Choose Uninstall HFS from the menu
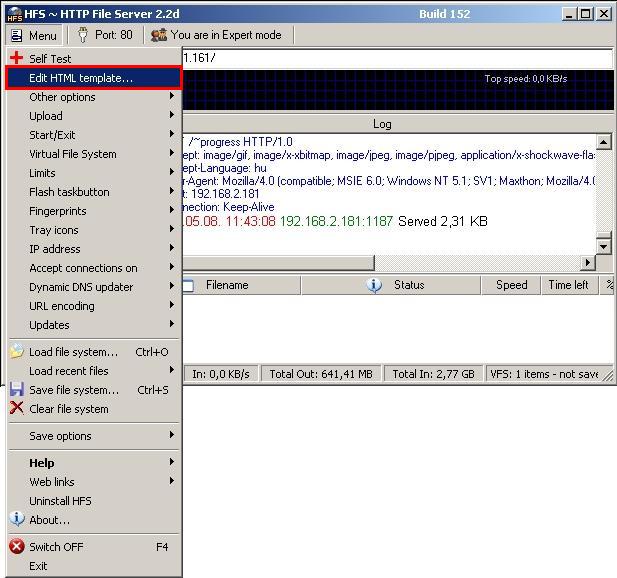The image size is (617, 578). coord(94,501)
